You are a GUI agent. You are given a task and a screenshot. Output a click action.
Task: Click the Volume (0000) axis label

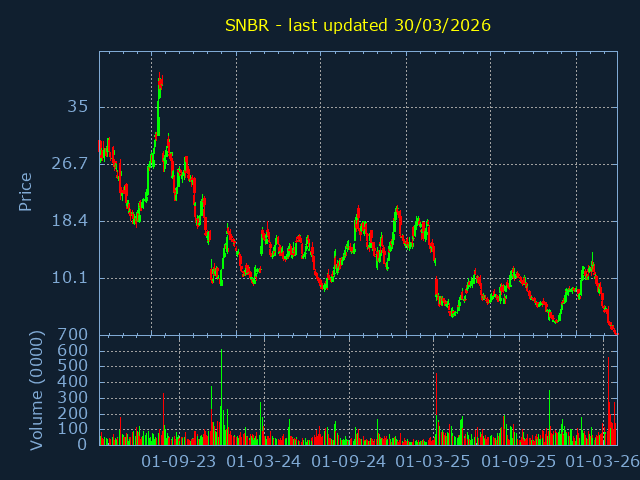click(36, 390)
